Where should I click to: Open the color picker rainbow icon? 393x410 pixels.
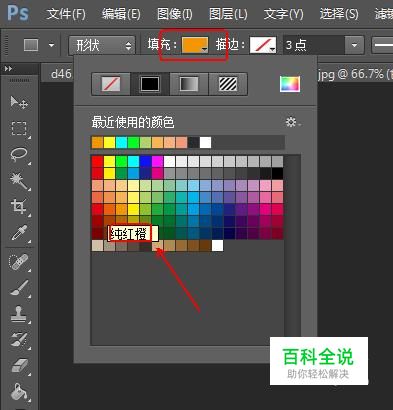[290, 84]
